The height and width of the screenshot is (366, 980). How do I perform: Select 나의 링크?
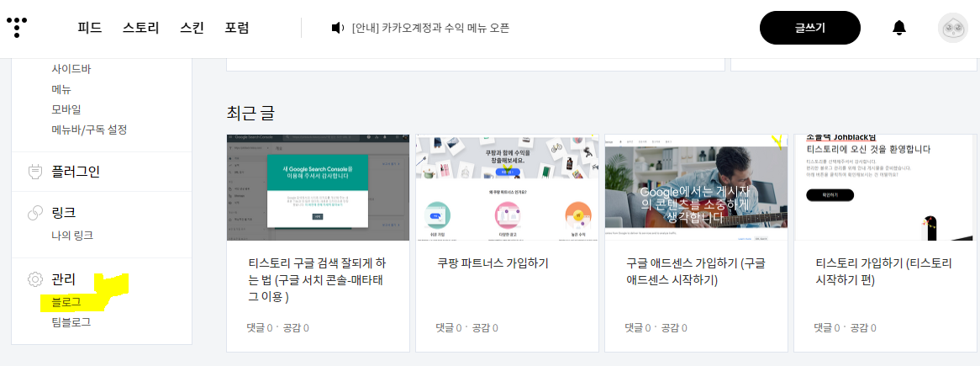pos(72,236)
